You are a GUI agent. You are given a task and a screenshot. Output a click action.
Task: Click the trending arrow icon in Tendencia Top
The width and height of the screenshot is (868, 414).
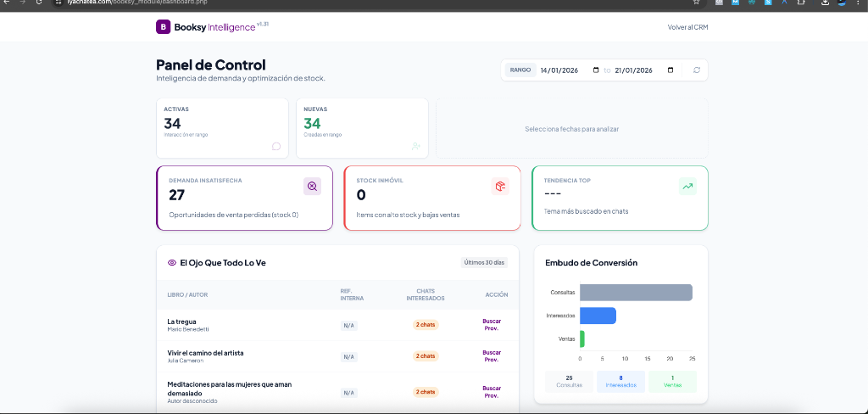coord(687,187)
